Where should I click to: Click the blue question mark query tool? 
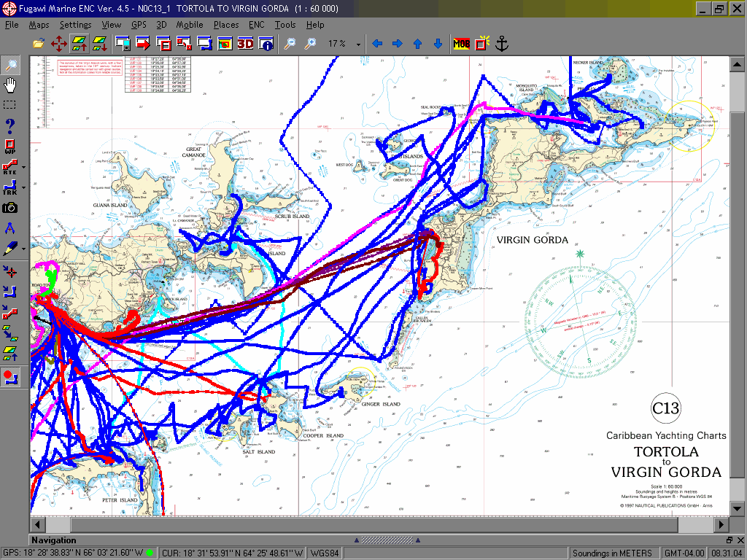pos(10,125)
